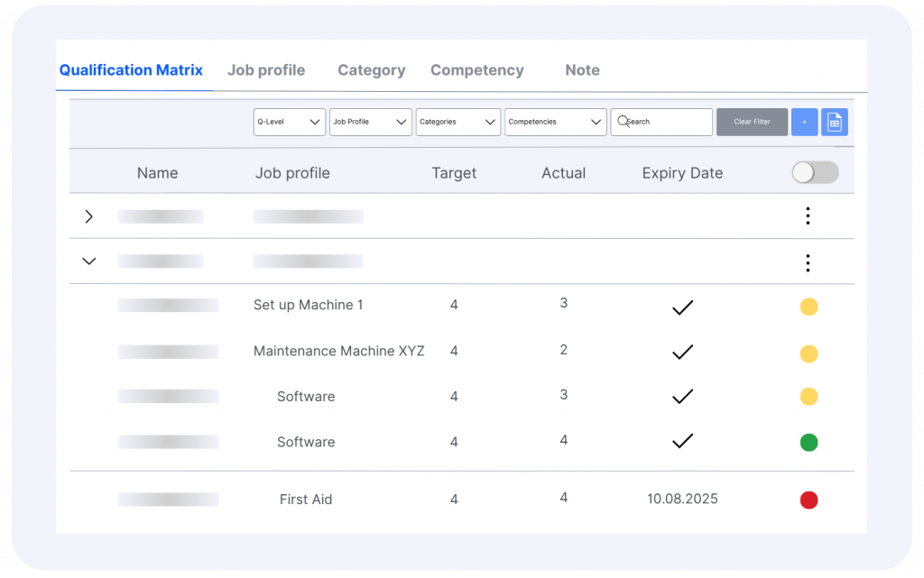The height and width of the screenshot is (578, 924).
Task: Open the Competencies dropdown filter
Action: (555, 122)
